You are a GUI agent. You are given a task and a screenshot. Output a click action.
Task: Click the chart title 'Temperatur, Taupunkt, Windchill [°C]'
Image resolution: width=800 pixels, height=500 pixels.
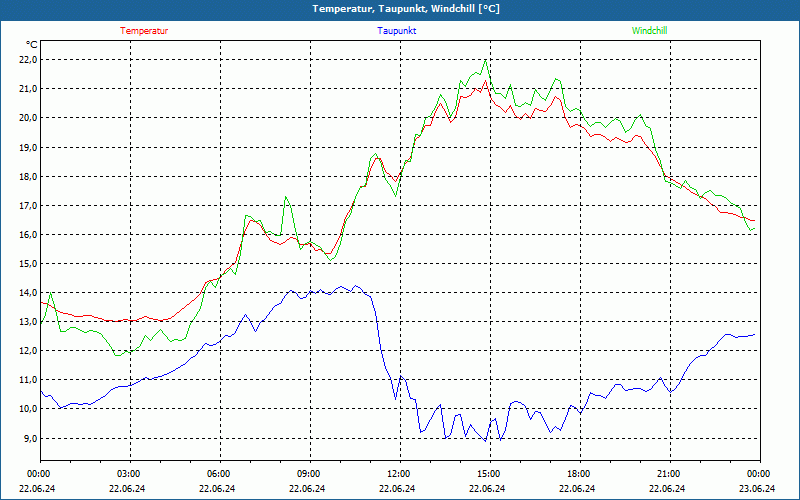406,9
